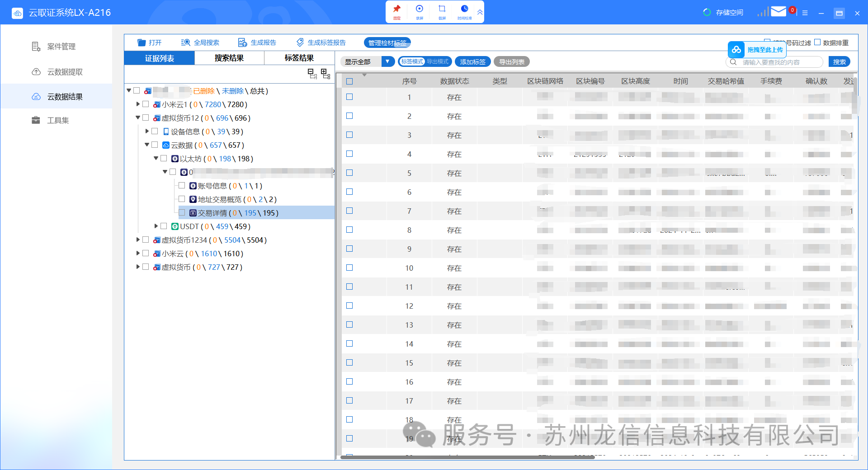This screenshot has width=868, height=470.
Task: Click the red 固定 pin icon
Action: tap(396, 9)
